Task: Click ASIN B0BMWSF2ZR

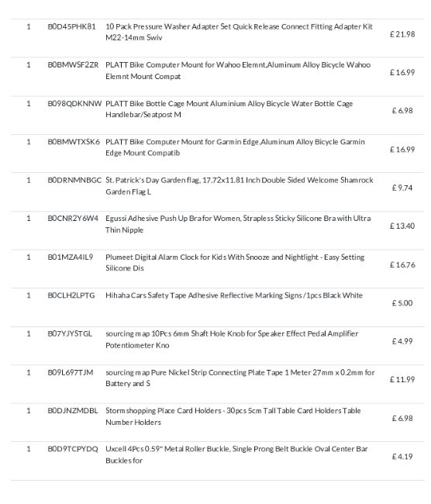Action: click(x=73, y=65)
